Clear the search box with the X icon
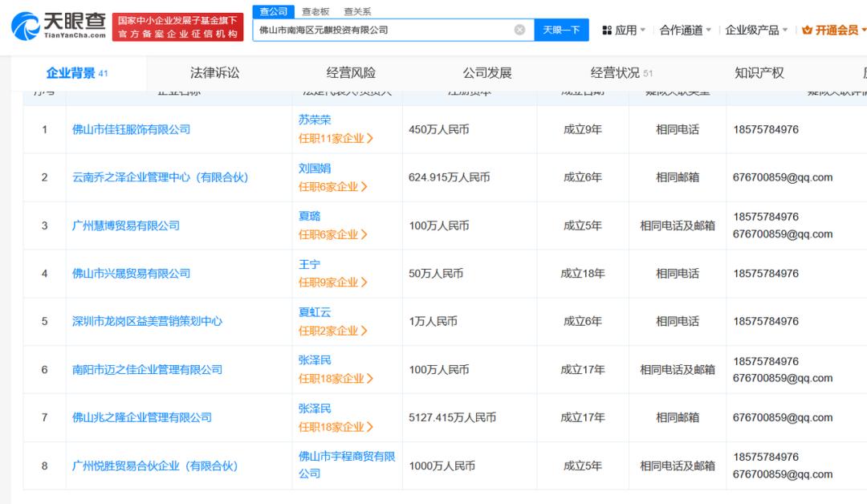867x504 pixels. pos(519,30)
